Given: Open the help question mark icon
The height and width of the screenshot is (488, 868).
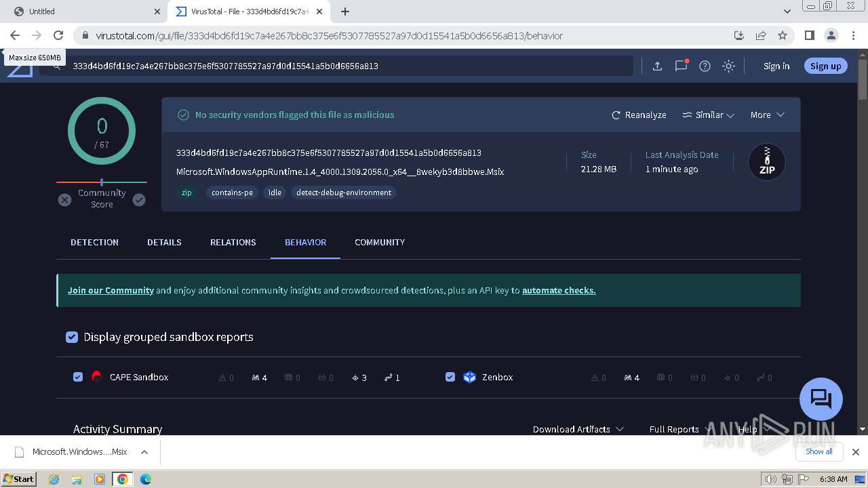Looking at the screenshot, I should click(x=705, y=66).
